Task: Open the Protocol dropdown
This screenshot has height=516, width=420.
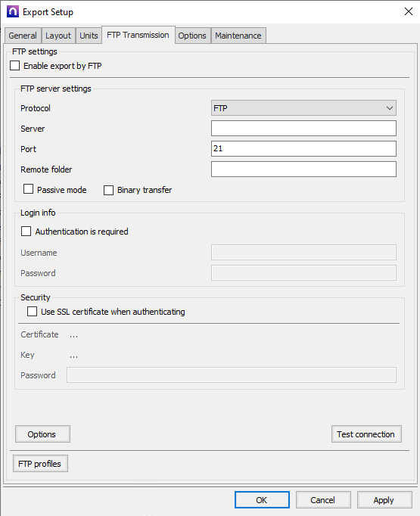Action: pyautogui.click(x=303, y=108)
